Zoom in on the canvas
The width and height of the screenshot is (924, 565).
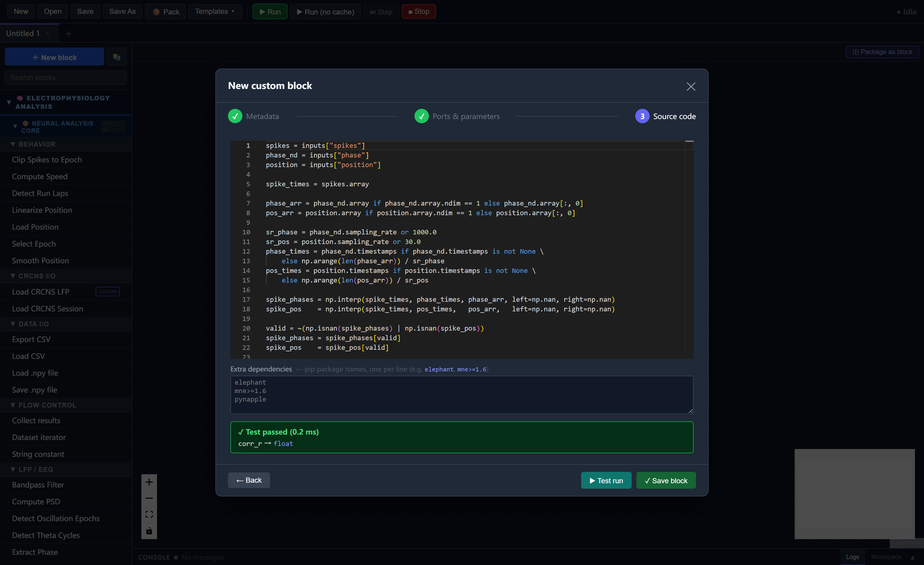[149, 482]
